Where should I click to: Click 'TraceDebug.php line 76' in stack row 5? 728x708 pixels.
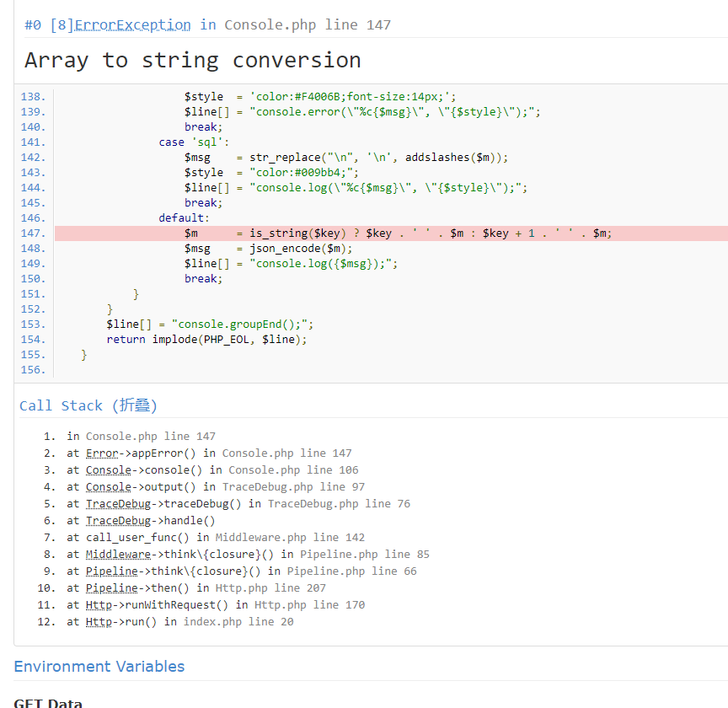tap(339, 503)
